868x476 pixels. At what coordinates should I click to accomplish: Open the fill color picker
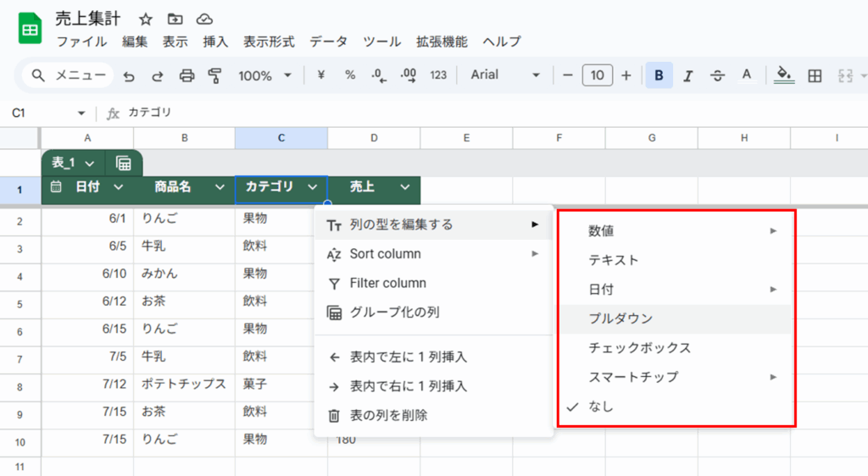tap(784, 75)
